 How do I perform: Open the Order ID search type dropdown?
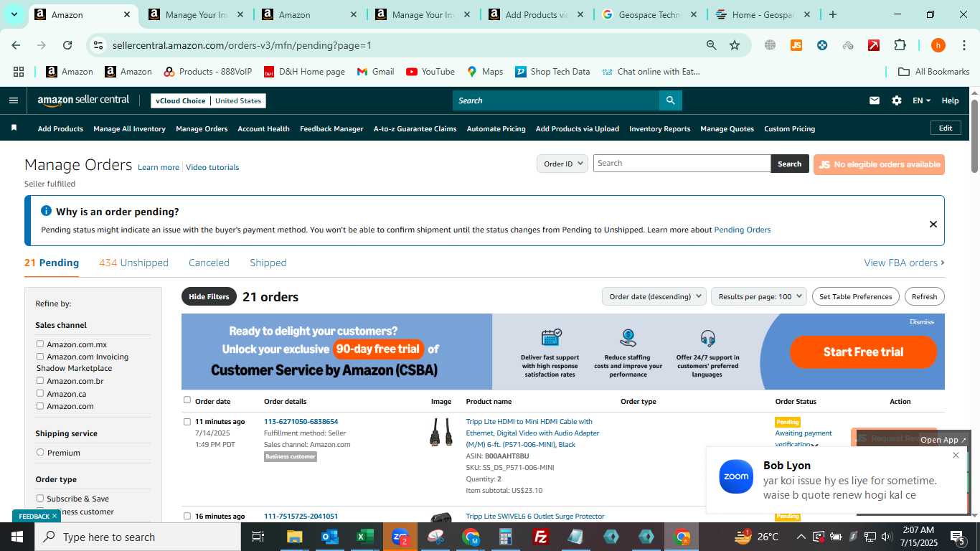(x=562, y=164)
